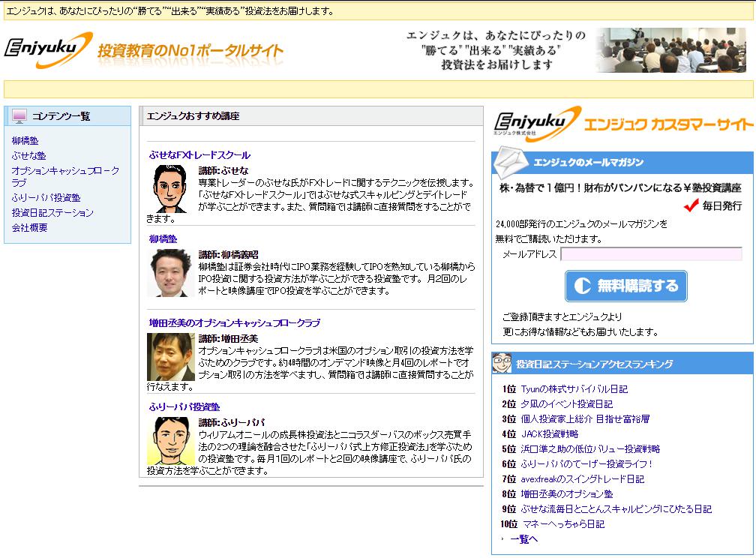Open 投資日記ステーション in the sidebar

[x=52, y=213]
